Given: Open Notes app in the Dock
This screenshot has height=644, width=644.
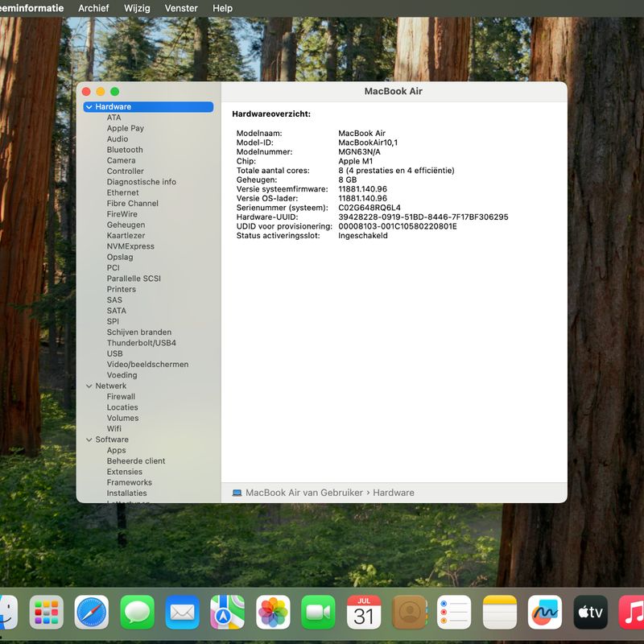Looking at the screenshot, I should pyautogui.click(x=500, y=613).
